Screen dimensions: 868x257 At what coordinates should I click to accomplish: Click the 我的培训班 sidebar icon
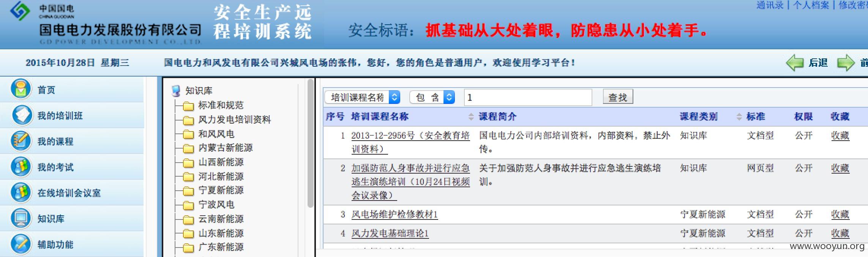(x=22, y=115)
